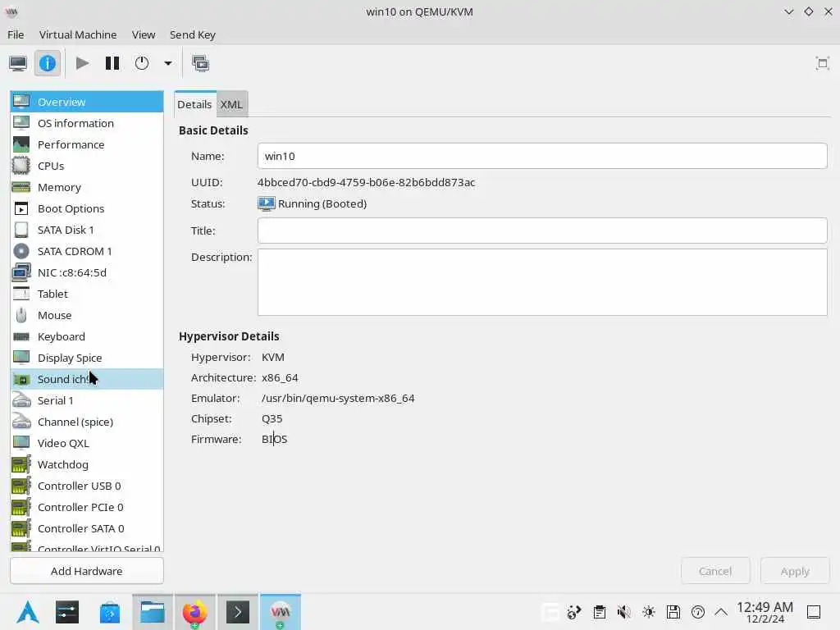The height and width of the screenshot is (630, 840).
Task: Open shutdown options dropdown arrow
Action: click(167, 63)
